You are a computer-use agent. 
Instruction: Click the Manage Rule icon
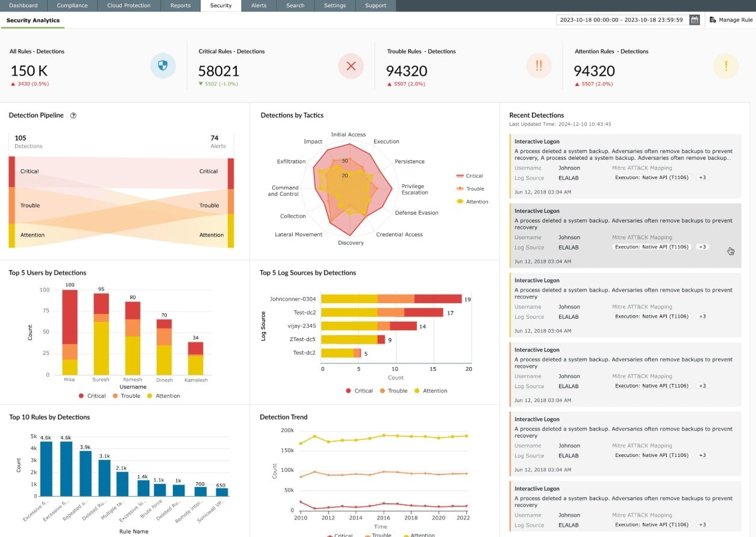[x=713, y=20]
